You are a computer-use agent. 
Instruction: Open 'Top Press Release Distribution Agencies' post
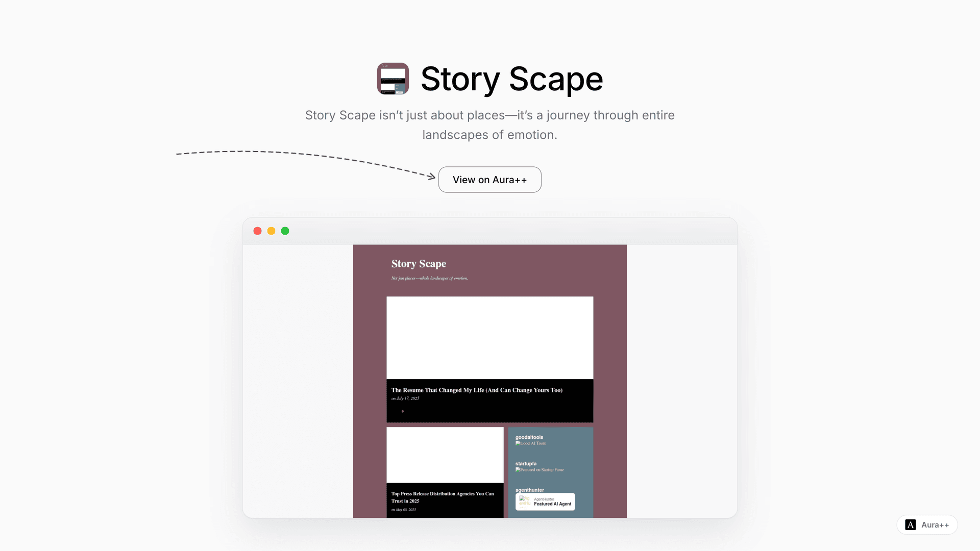pos(443,497)
